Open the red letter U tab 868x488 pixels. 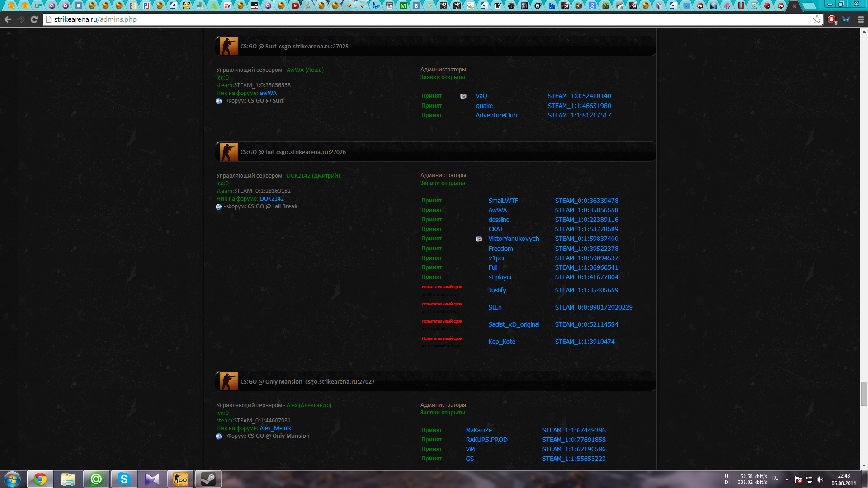point(741,6)
